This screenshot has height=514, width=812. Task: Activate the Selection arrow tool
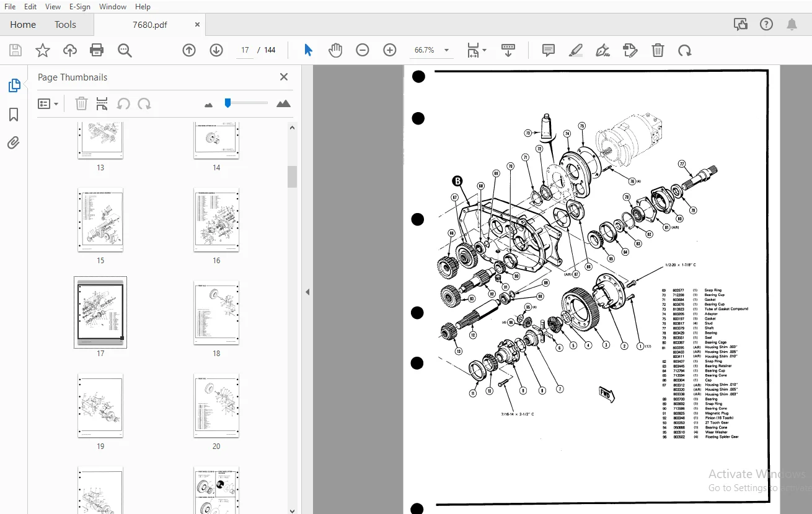(308, 50)
